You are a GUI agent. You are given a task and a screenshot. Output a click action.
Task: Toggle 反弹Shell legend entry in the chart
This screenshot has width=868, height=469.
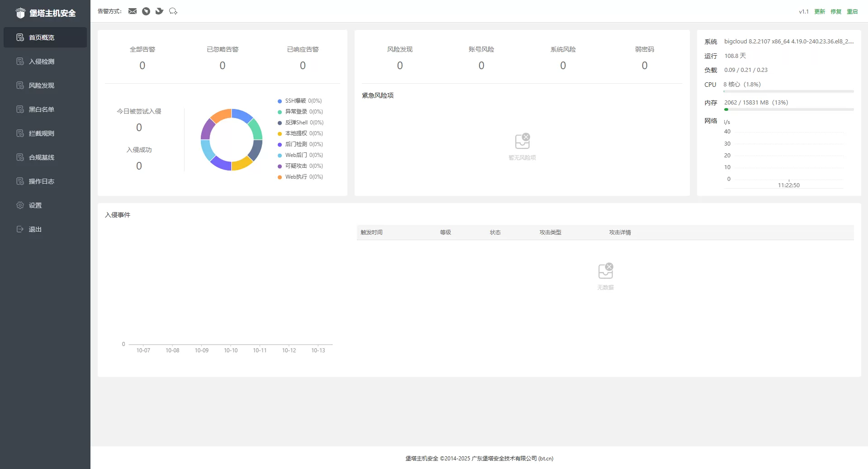300,123
